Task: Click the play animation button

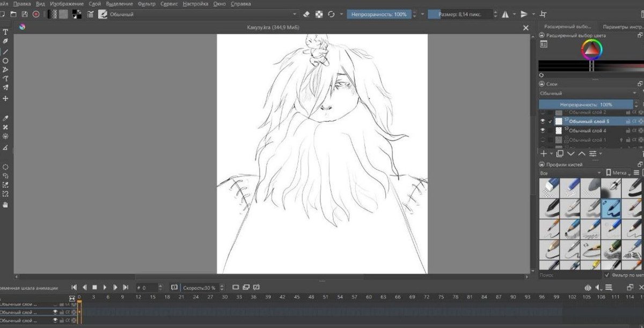Action: point(105,287)
